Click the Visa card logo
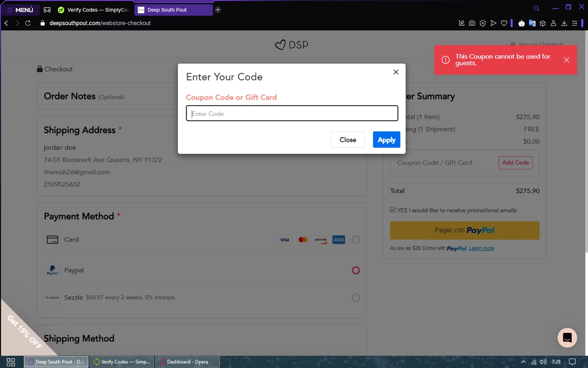The height and width of the screenshot is (368, 588). coord(285,240)
